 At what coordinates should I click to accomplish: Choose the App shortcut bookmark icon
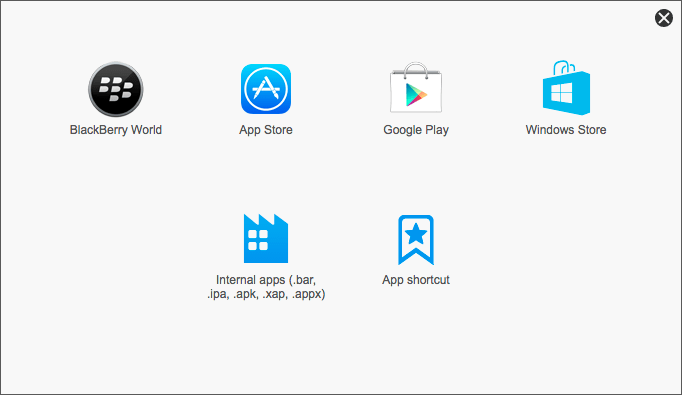(416, 240)
